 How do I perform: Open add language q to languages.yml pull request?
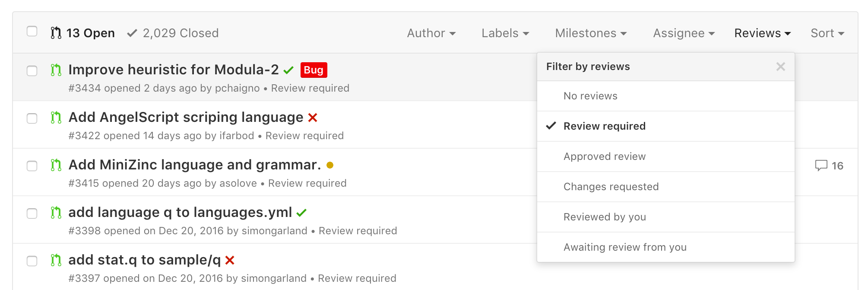(180, 212)
